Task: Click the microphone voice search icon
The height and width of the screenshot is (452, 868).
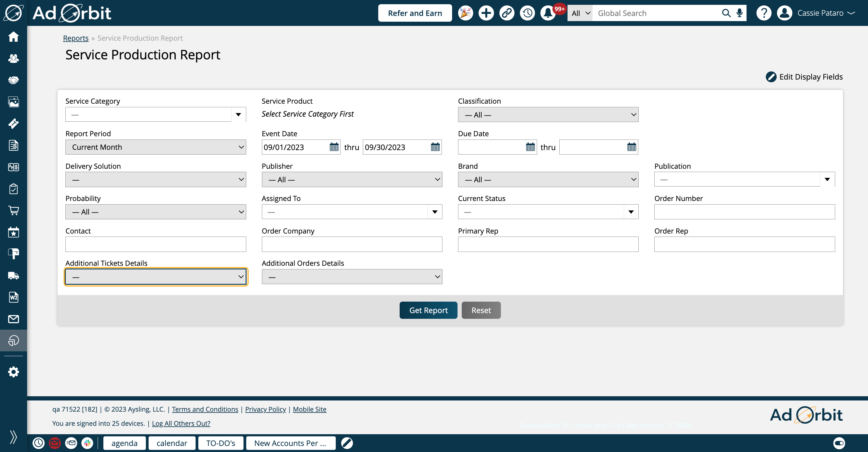Action: (739, 13)
